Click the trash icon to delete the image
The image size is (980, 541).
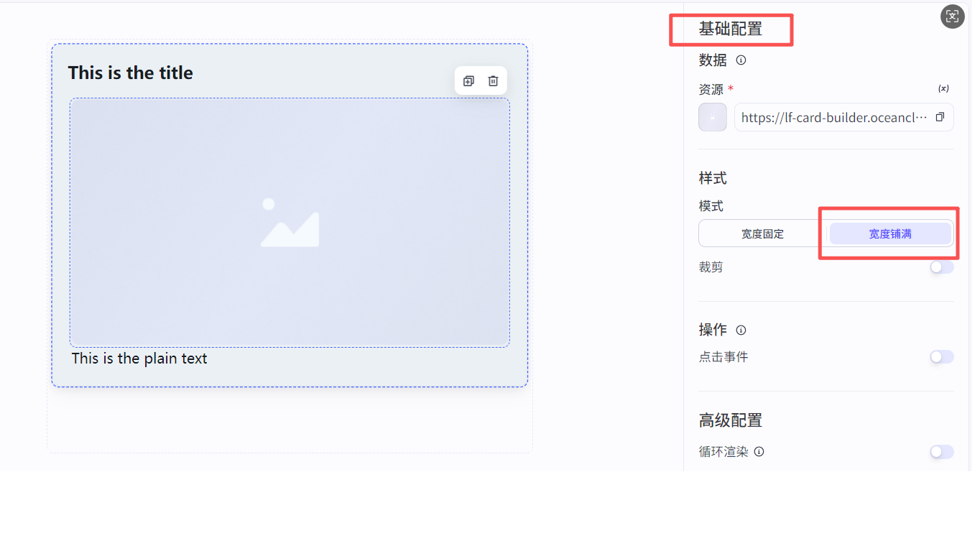[x=493, y=80]
